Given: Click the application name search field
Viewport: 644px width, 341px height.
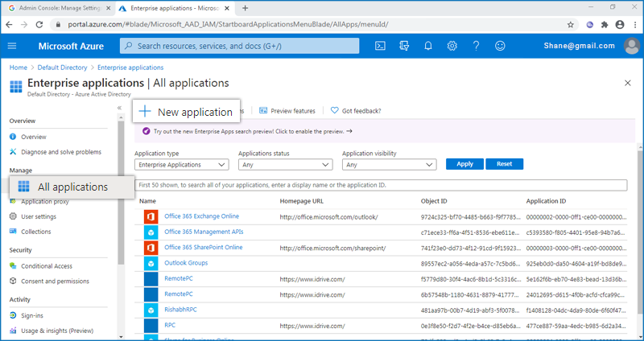Looking at the screenshot, I should tap(381, 185).
